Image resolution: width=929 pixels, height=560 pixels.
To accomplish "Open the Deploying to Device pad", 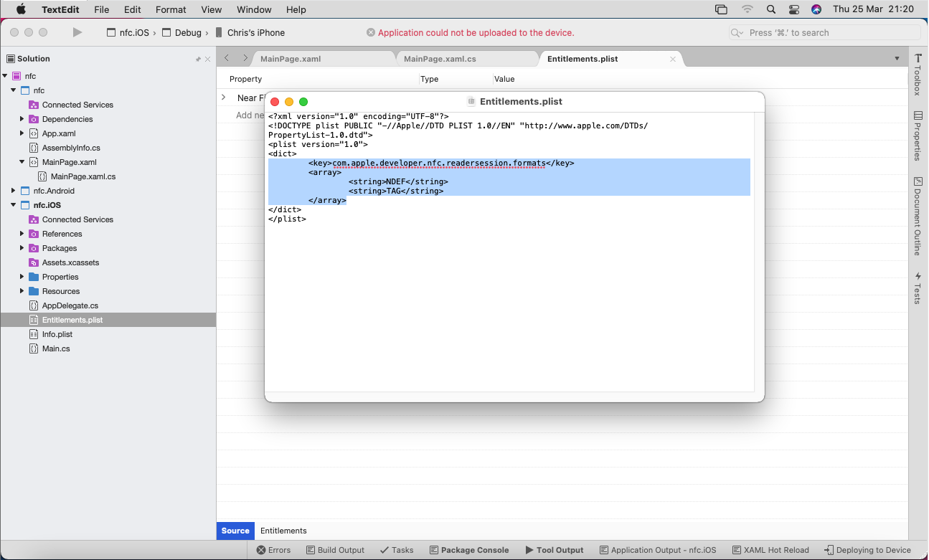I will click(868, 550).
